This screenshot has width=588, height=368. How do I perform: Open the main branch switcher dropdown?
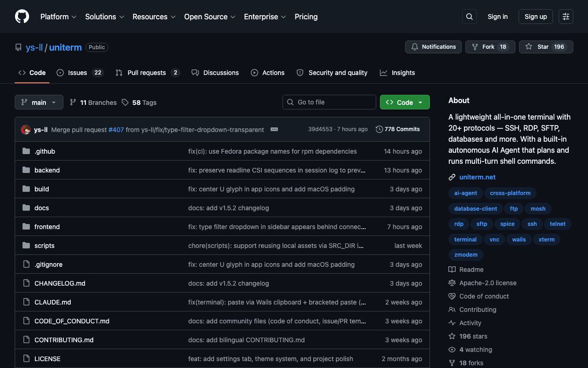tap(39, 102)
